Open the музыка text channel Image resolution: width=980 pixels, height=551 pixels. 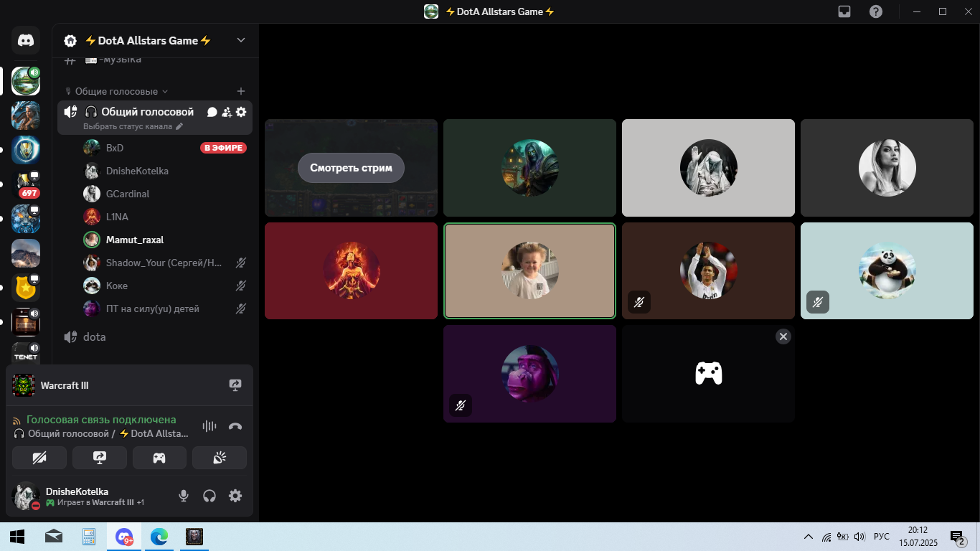coord(155,60)
